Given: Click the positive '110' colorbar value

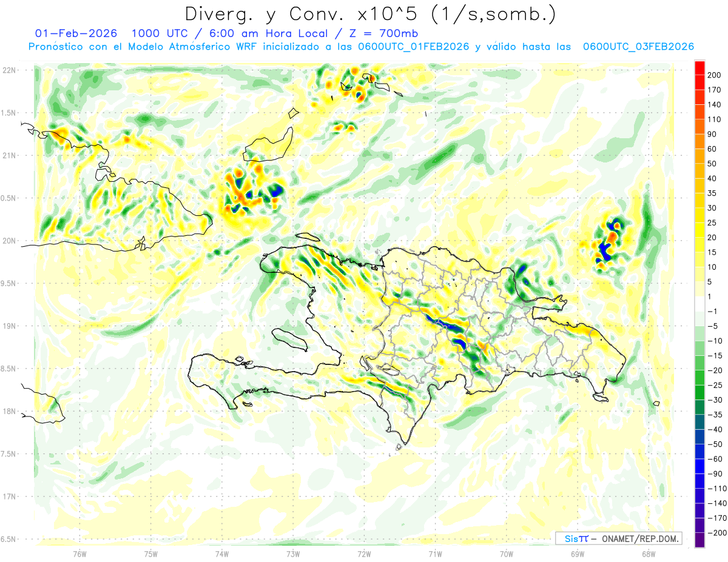Looking at the screenshot, I should 715,119.
